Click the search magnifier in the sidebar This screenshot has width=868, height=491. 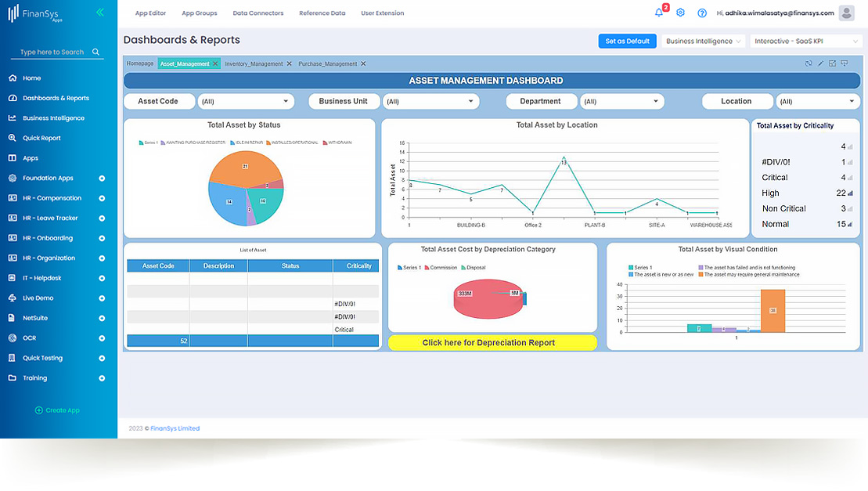tap(96, 52)
